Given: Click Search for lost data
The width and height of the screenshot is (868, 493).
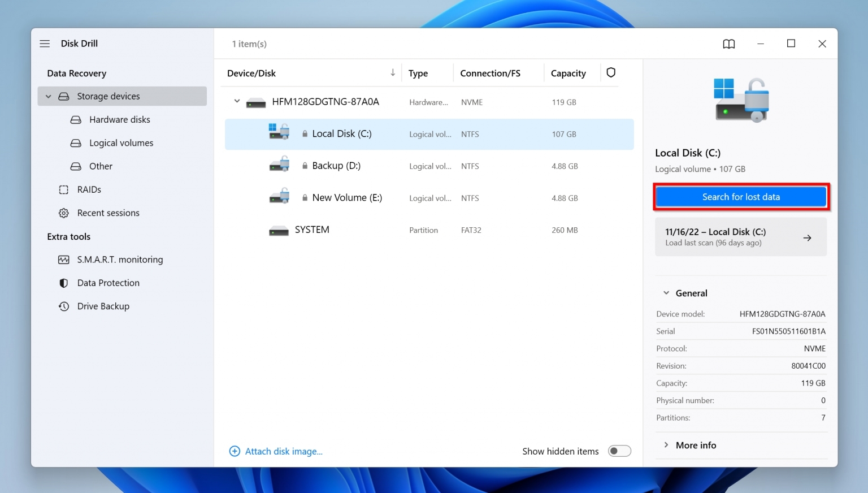Looking at the screenshot, I should (741, 196).
